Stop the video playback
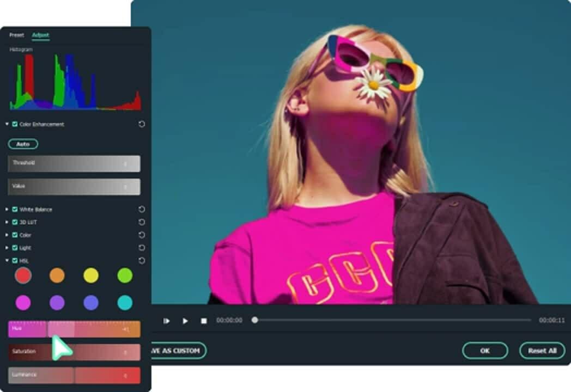 pos(204,321)
